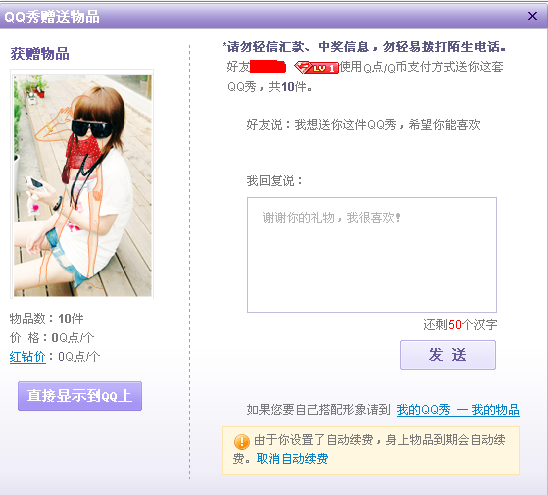The height and width of the screenshot is (495, 548).
Task: Close the QQ秀赠送物品 dialog
Action: click(x=532, y=16)
